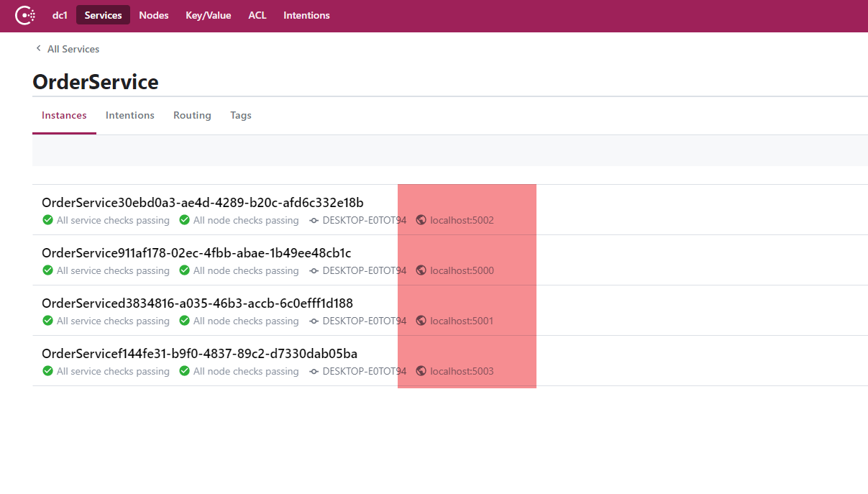Image resolution: width=868 pixels, height=494 pixels.
Task: Click the globe icon beside localhost:5003
Action: (x=421, y=372)
